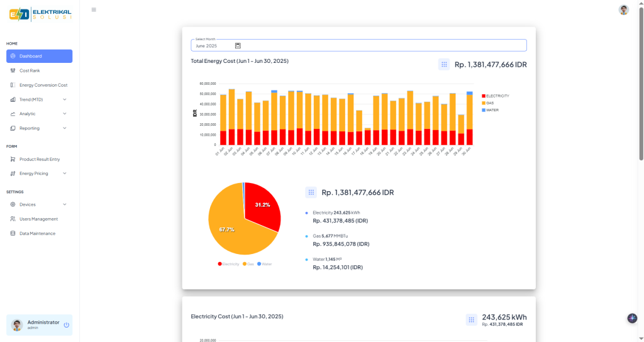Click the grid icon next to pie chart total

311,192
